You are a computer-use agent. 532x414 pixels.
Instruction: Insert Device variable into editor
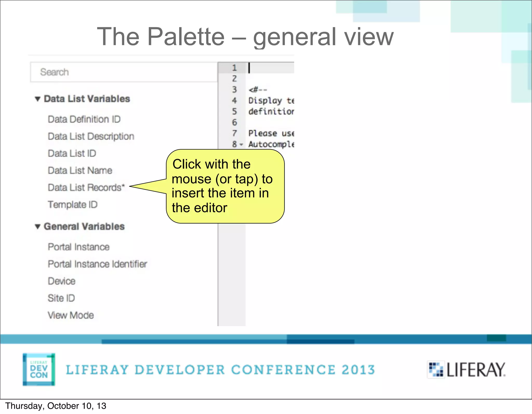[x=62, y=281]
